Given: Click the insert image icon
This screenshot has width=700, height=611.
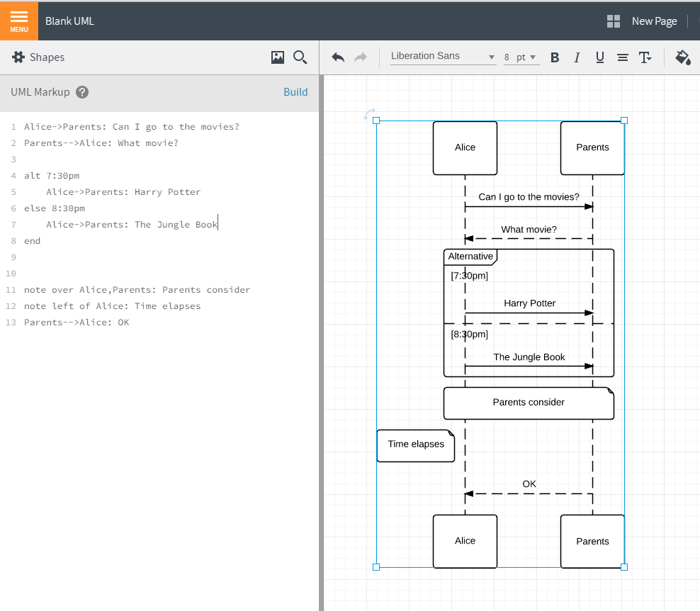Looking at the screenshot, I should coord(278,57).
